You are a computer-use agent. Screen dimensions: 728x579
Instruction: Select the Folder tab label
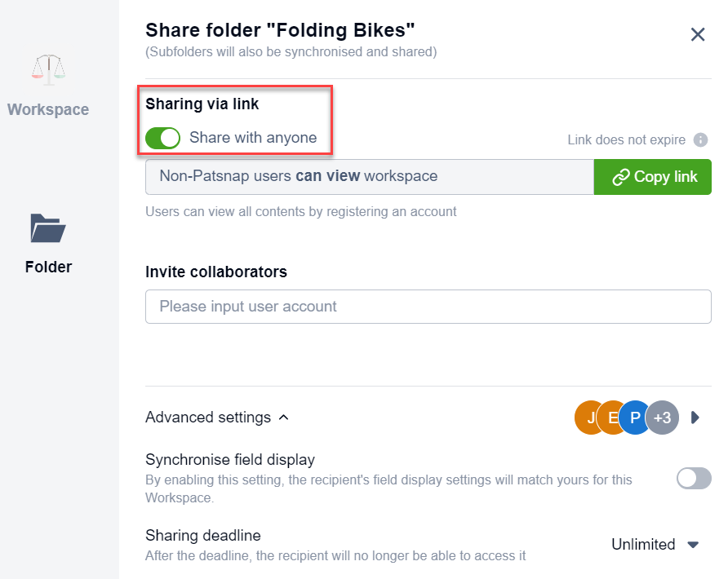(x=48, y=267)
